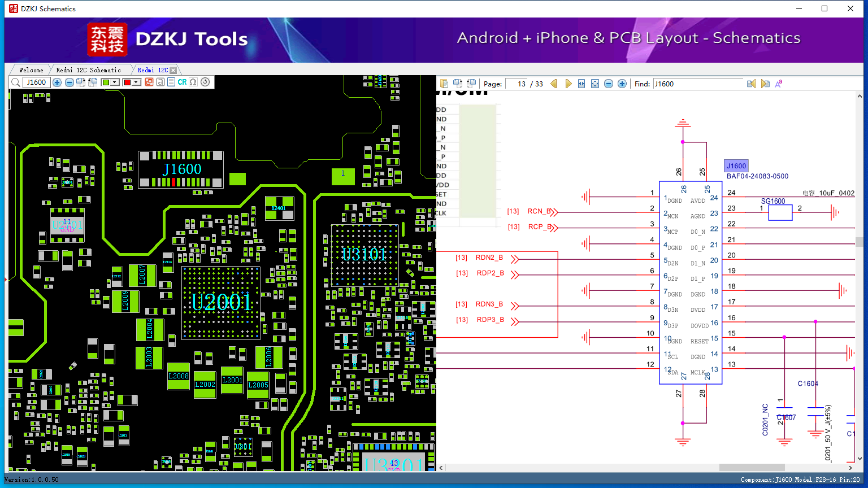
Task: Select the blue Redmi 12C tab
Action: [153, 70]
